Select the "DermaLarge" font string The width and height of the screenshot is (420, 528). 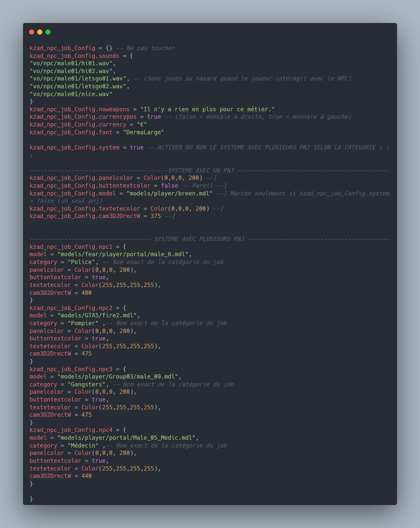pyautogui.click(x=144, y=132)
